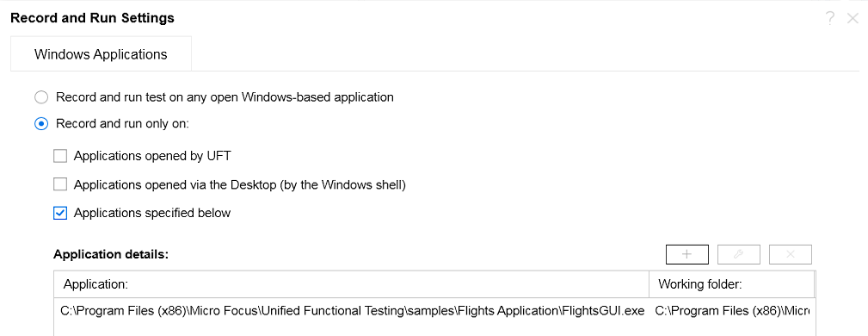Click the working folder path cell
Screen dimensions: 868x336
coord(732,311)
